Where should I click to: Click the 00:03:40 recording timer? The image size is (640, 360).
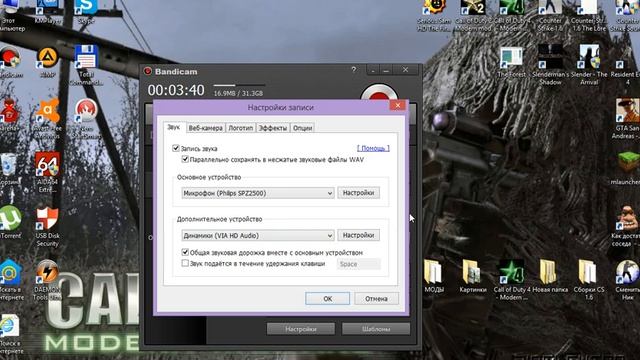click(x=176, y=90)
